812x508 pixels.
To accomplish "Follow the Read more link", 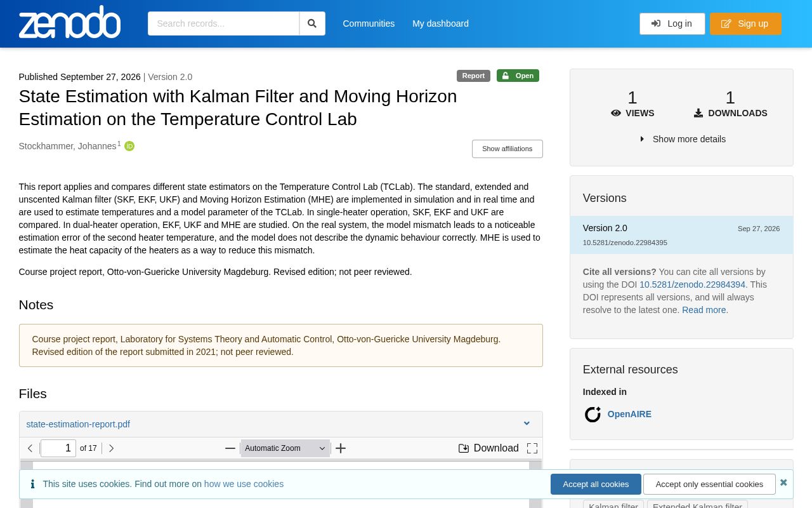I will click(704, 310).
